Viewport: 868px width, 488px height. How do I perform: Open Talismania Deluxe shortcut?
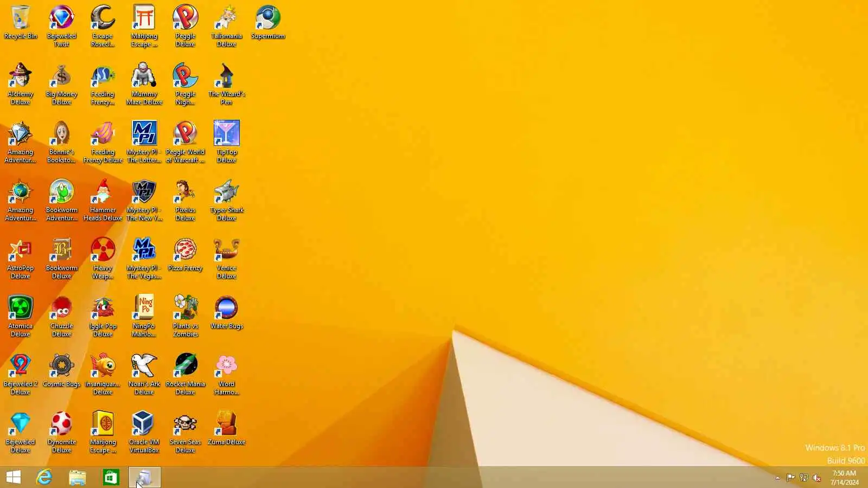[227, 26]
